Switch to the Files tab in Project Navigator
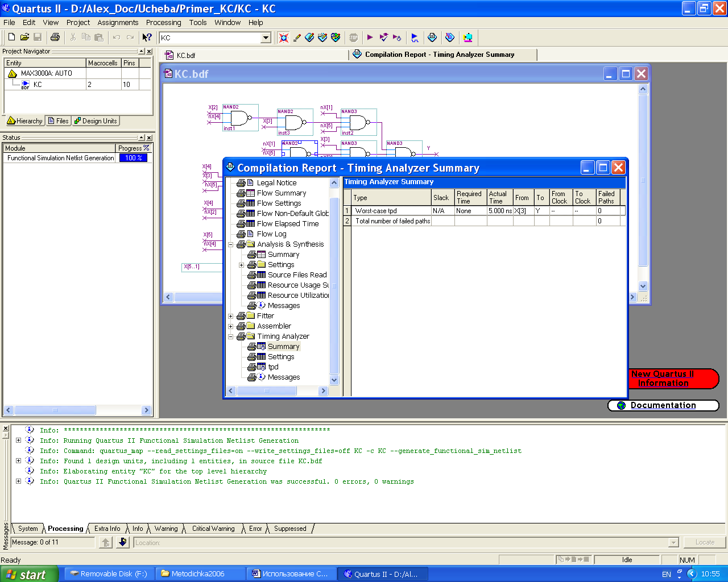This screenshot has width=728, height=582. (59, 121)
